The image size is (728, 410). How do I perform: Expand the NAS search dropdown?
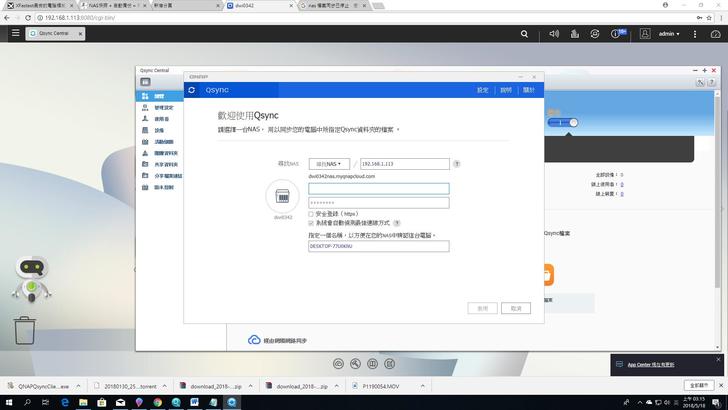(329, 163)
